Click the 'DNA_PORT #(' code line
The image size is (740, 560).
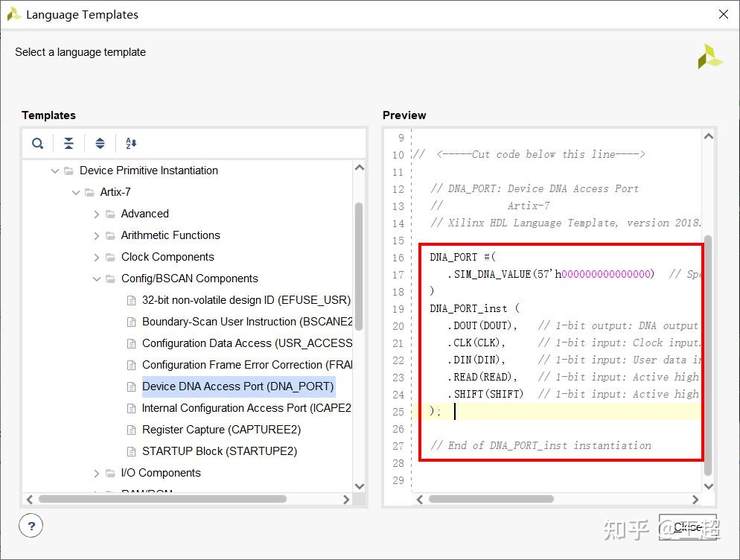point(462,258)
